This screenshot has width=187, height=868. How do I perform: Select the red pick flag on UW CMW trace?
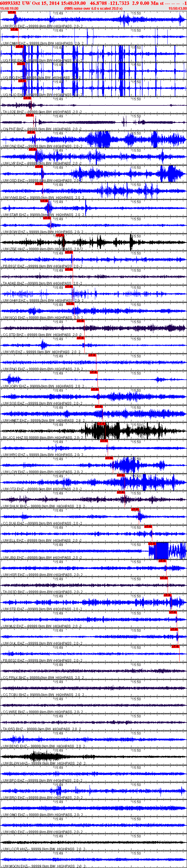(14, 29)
